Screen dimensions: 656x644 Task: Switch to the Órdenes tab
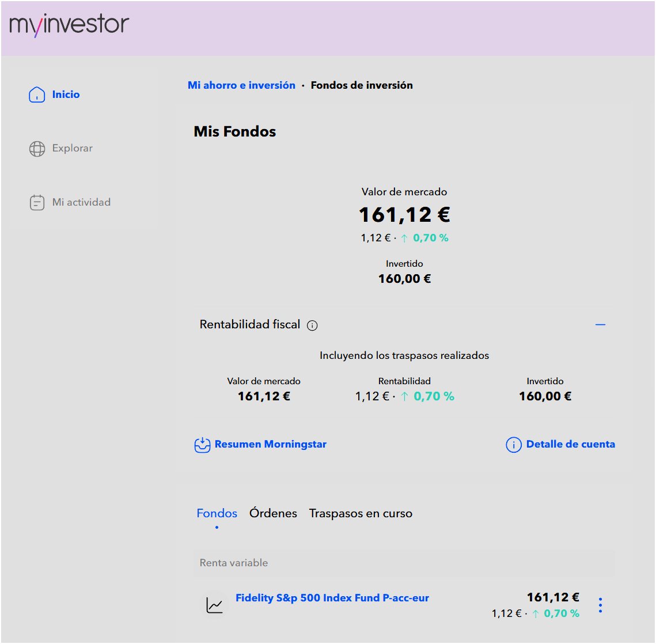click(272, 513)
